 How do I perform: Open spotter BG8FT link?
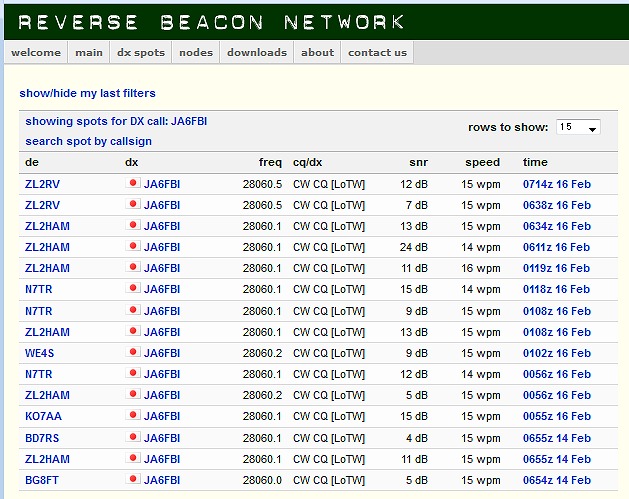(x=42, y=480)
